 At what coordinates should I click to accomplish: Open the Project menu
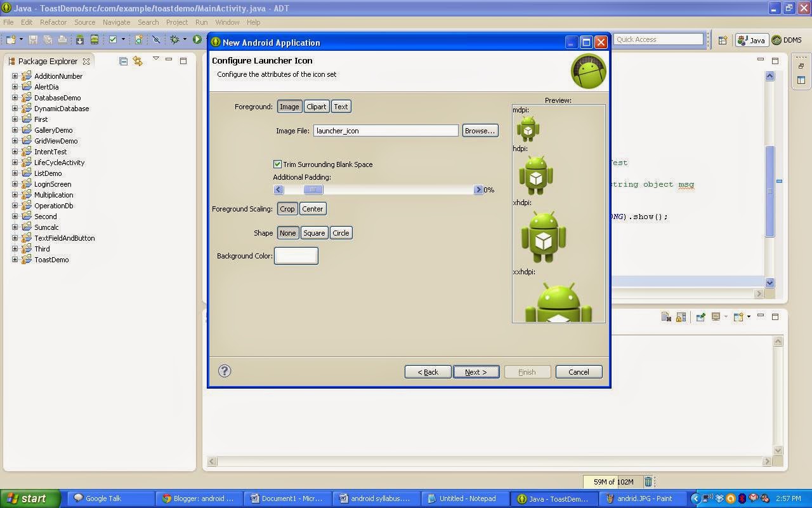(177, 22)
